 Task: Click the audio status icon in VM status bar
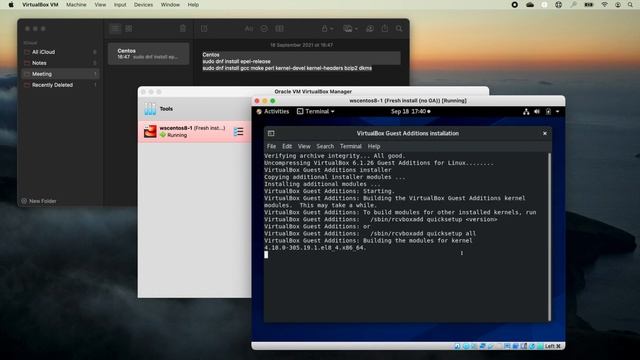pyautogui.click(x=474, y=346)
